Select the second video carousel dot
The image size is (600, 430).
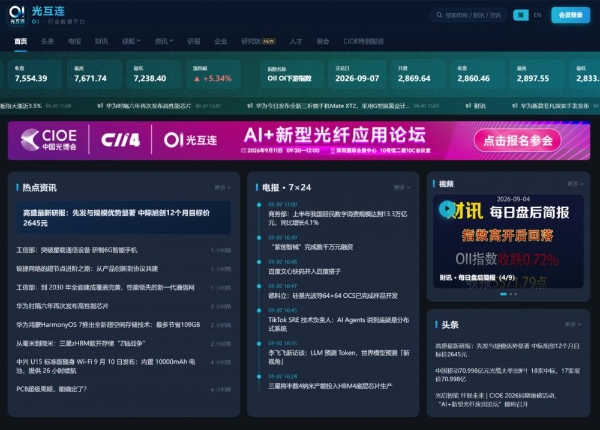click(x=510, y=294)
